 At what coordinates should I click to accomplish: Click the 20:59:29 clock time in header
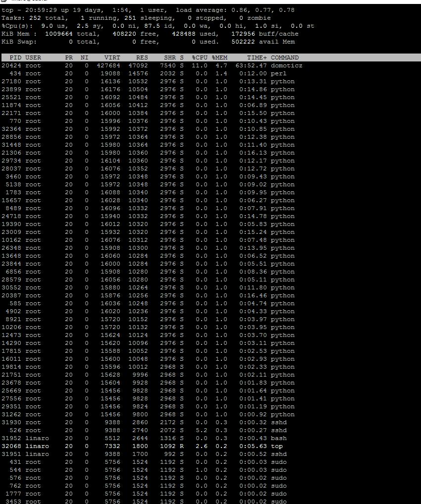tap(41, 10)
